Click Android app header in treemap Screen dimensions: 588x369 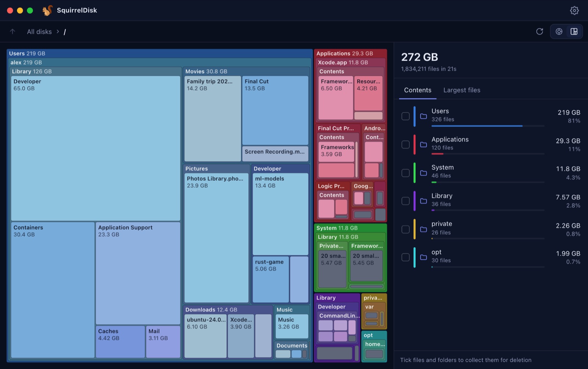[374, 128]
